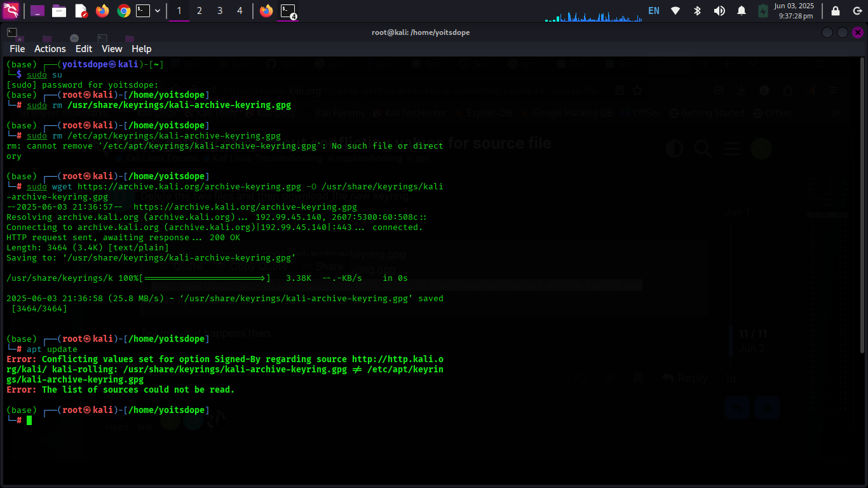Select the terminal taskbar button with badge 4
868x488 pixels.
[x=289, y=11]
